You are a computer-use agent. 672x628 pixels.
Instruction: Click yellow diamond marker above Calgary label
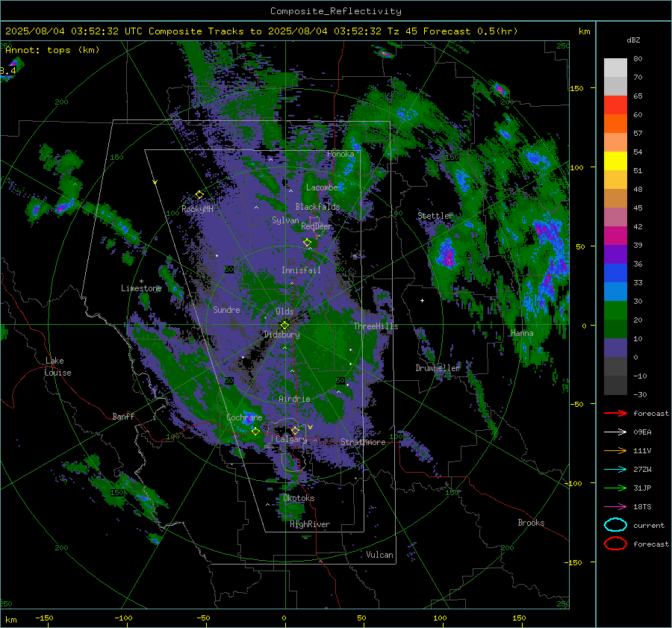(295, 430)
